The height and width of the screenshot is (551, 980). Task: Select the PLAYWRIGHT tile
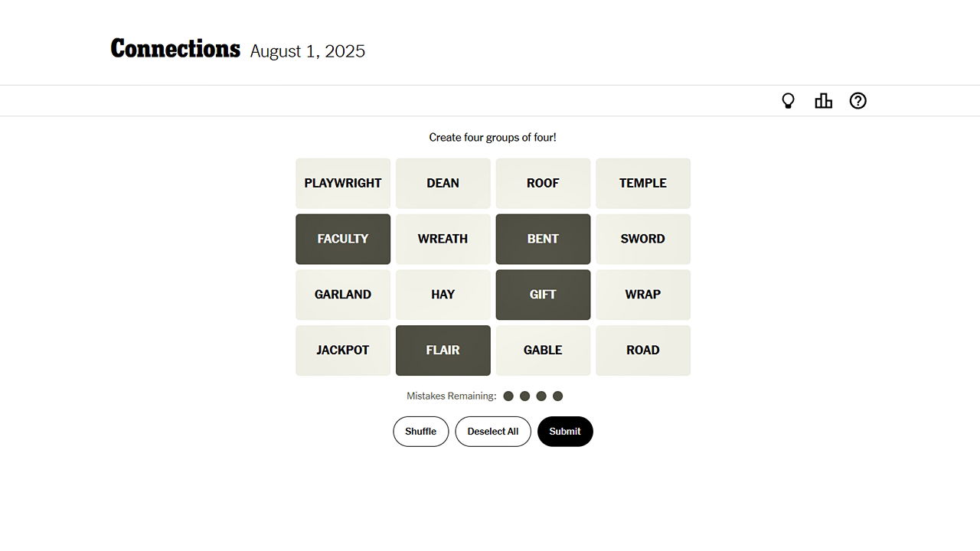(x=343, y=184)
